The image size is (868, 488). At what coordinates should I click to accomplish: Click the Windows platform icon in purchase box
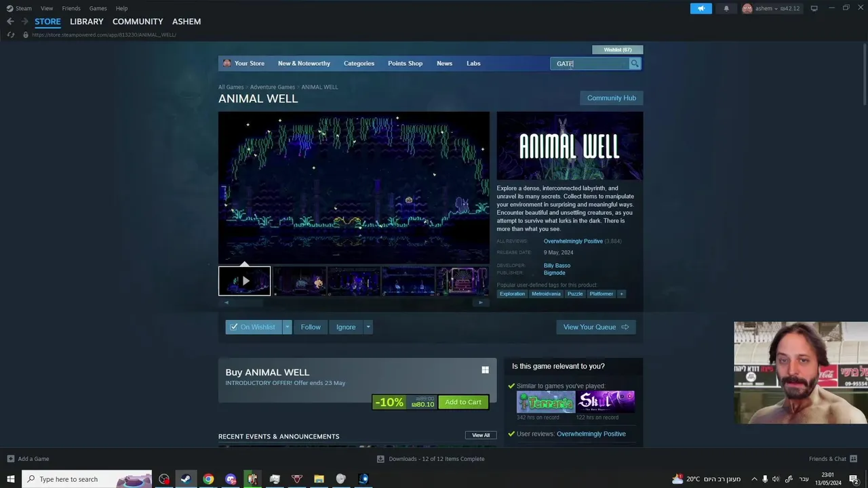click(485, 369)
